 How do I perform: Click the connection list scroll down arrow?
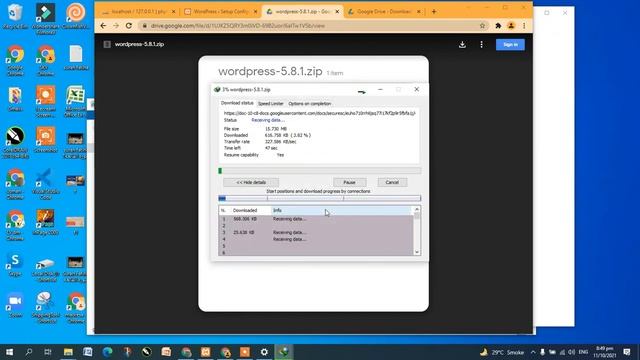(417, 252)
